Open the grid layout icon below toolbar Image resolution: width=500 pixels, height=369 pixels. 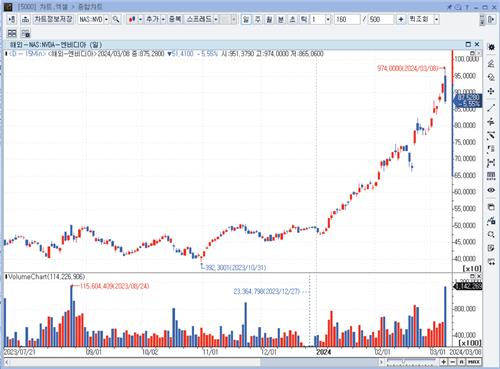pyautogui.click(x=12, y=33)
